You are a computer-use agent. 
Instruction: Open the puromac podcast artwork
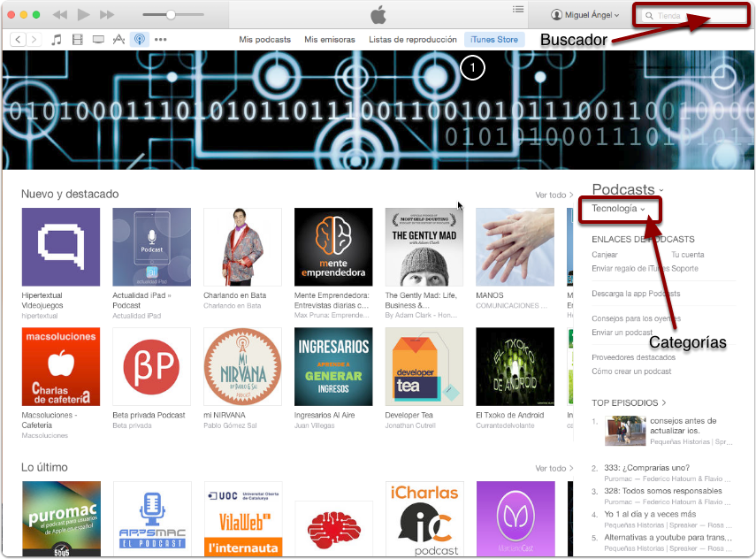point(61,518)
